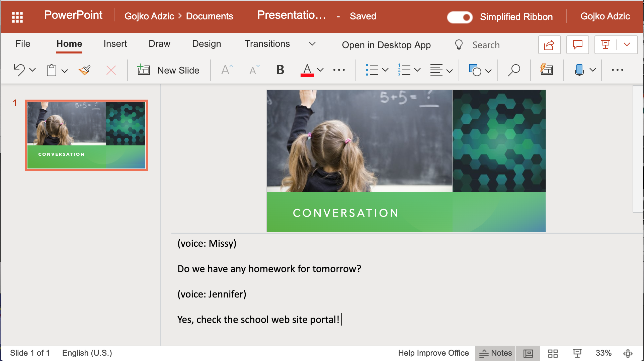Viewport: 644px width, 361px height.
Task: Click the Search box
Action: pos(486,45)
